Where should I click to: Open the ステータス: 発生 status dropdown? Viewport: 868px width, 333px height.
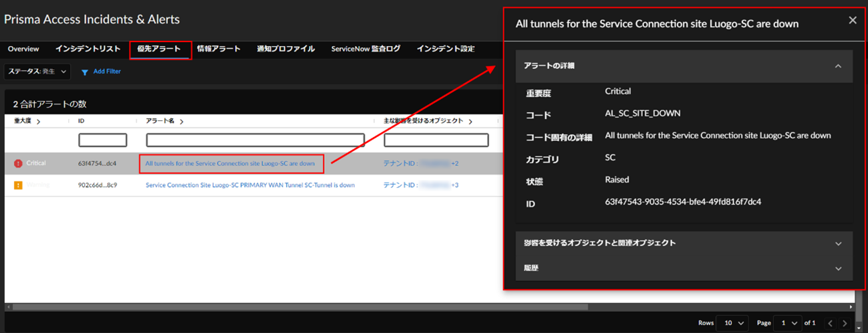(37, 71)
